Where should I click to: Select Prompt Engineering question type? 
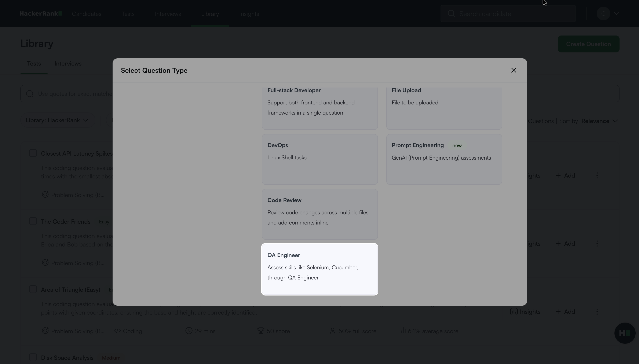[x=443, y=159]
